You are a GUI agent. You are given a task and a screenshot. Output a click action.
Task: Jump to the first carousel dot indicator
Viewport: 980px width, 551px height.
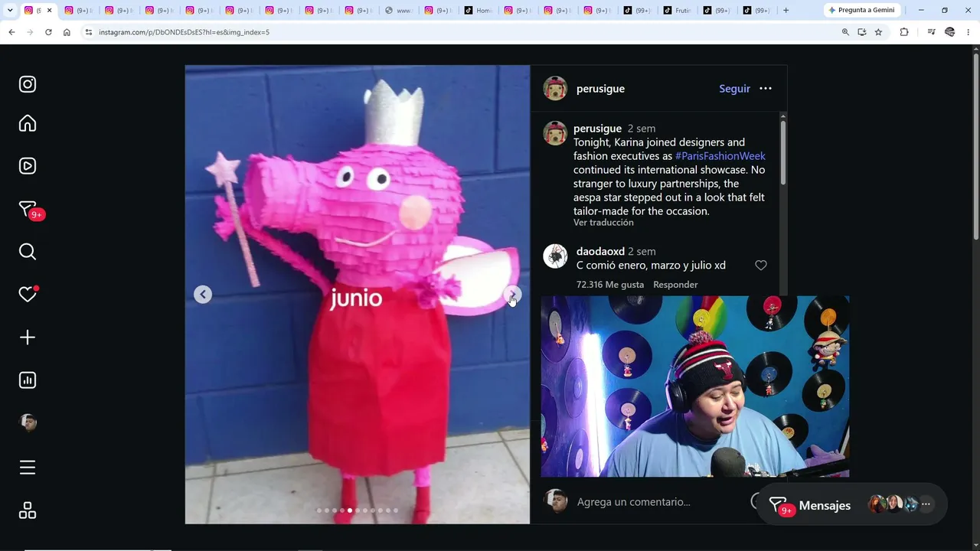tap(319, 510)
